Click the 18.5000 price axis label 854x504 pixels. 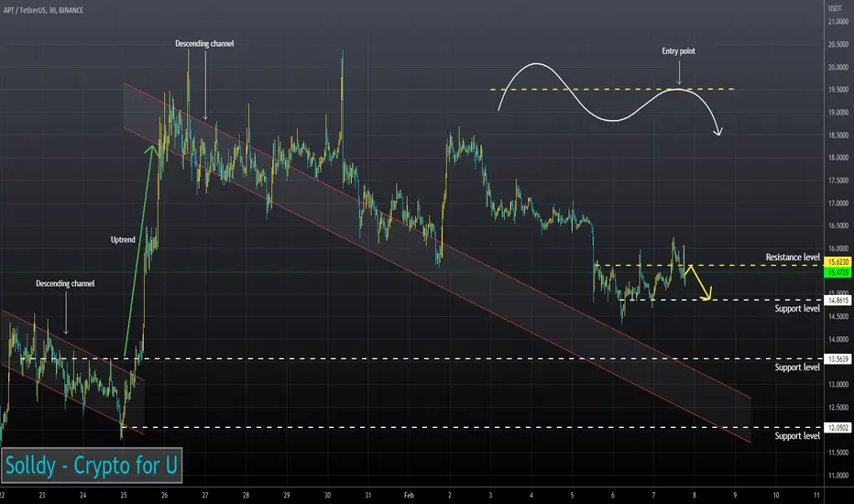pyautogui.click(x=838, y=135)
